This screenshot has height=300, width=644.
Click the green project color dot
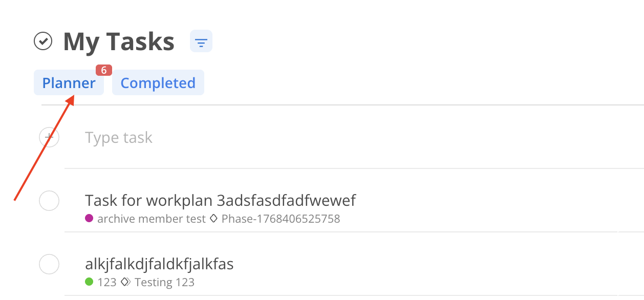[89, 282]
